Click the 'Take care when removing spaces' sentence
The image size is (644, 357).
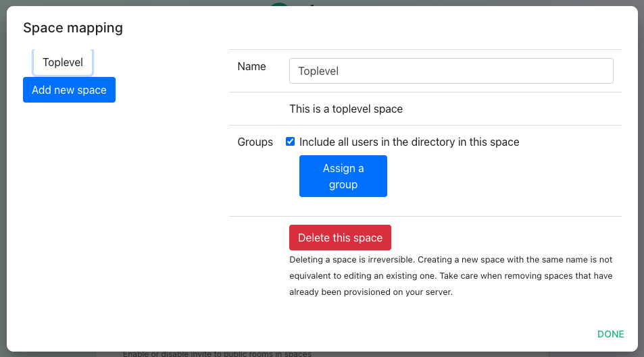(x=526, y=276)
